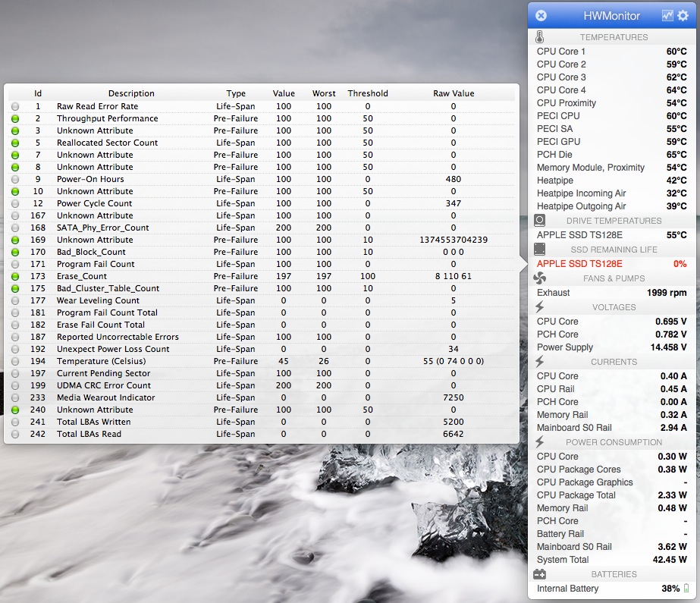
Task: Click the lightning icon beside Currents
Action: (x=539, y=362)
